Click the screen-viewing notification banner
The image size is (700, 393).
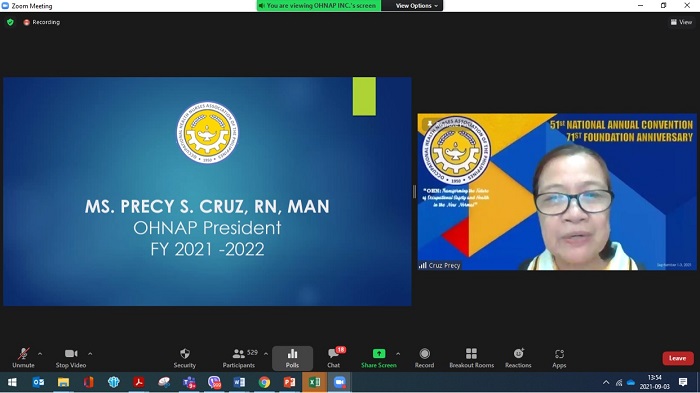[319, 6]
